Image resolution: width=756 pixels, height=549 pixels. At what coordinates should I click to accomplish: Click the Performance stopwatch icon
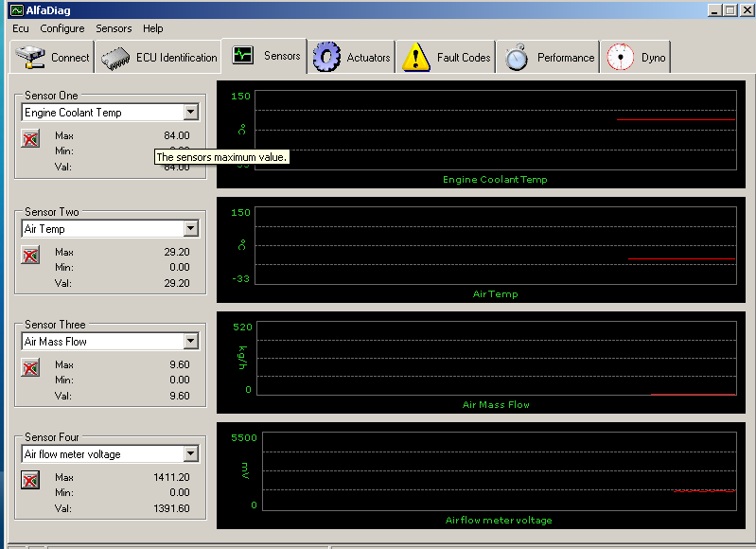517,57
